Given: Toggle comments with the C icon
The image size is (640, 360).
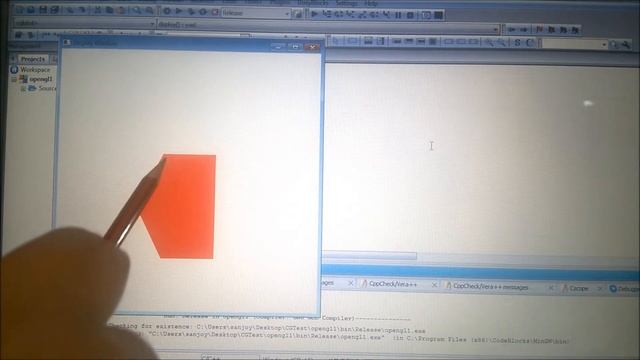Looking at the screenshot, I should coord(530,42).
